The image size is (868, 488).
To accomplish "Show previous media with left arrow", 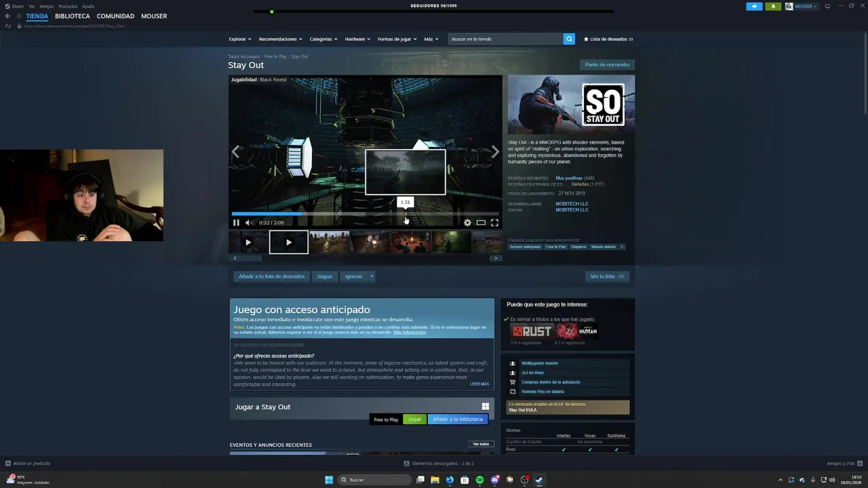I will click(235, 152).
